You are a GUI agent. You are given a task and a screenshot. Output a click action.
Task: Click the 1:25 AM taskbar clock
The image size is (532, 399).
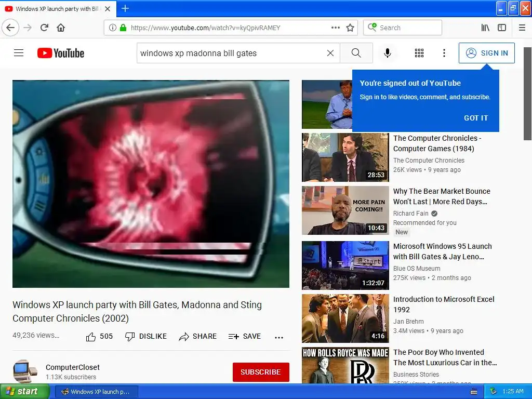(513, 392)
